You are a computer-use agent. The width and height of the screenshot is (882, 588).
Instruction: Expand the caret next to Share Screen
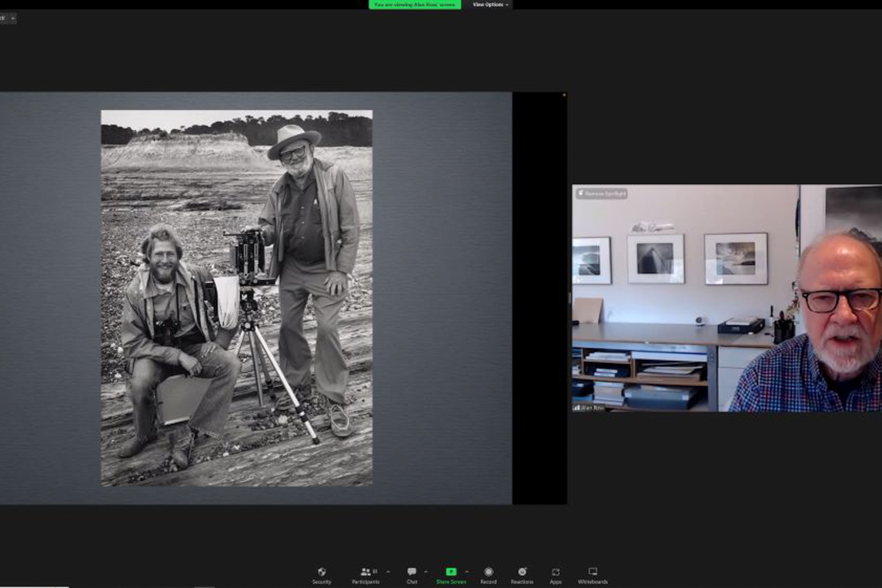(x=467, y=571)
